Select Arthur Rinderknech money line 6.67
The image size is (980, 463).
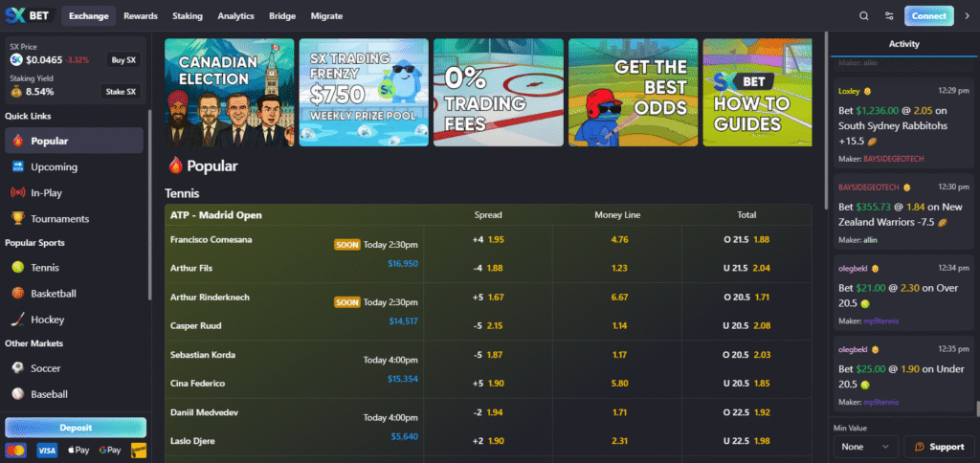click(619, 297)
